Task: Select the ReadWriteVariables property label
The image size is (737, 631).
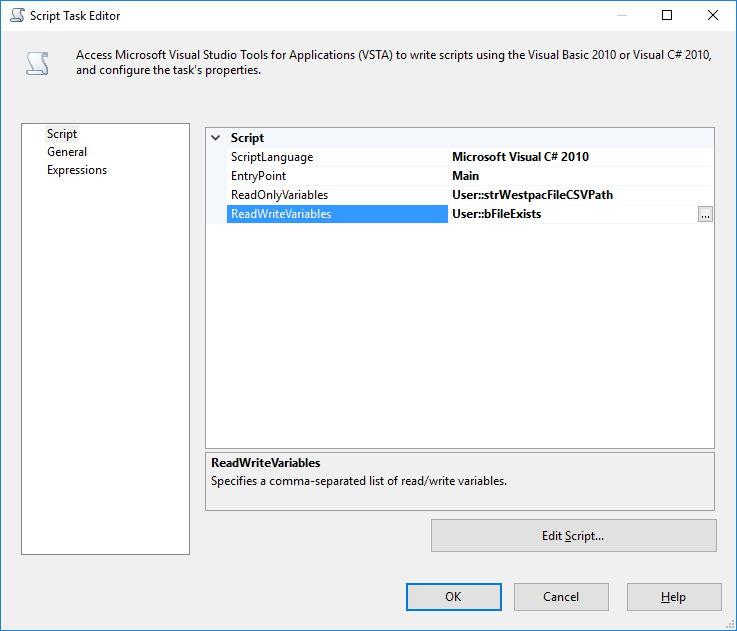Action: 281,214
